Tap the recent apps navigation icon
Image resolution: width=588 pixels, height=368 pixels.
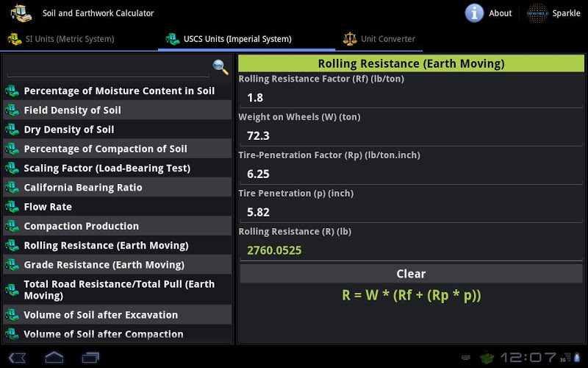[90, 358]
